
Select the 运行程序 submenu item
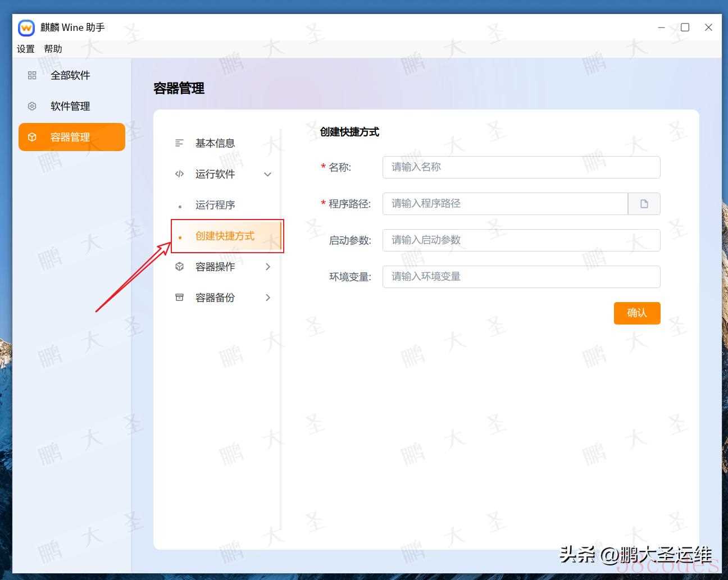click(215, 205)
